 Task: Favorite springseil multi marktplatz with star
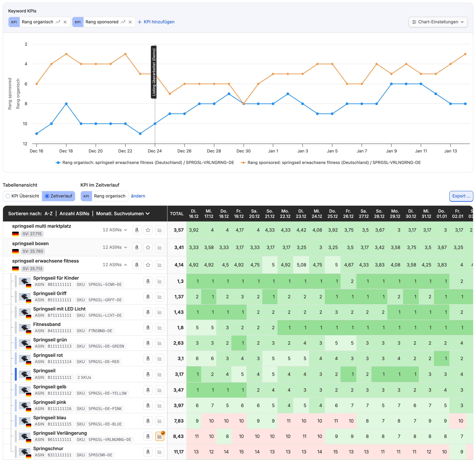[148, 230]
